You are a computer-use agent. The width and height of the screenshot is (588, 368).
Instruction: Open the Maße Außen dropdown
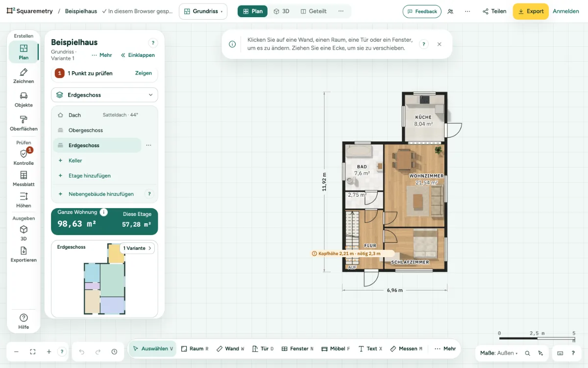coord(499,353)
